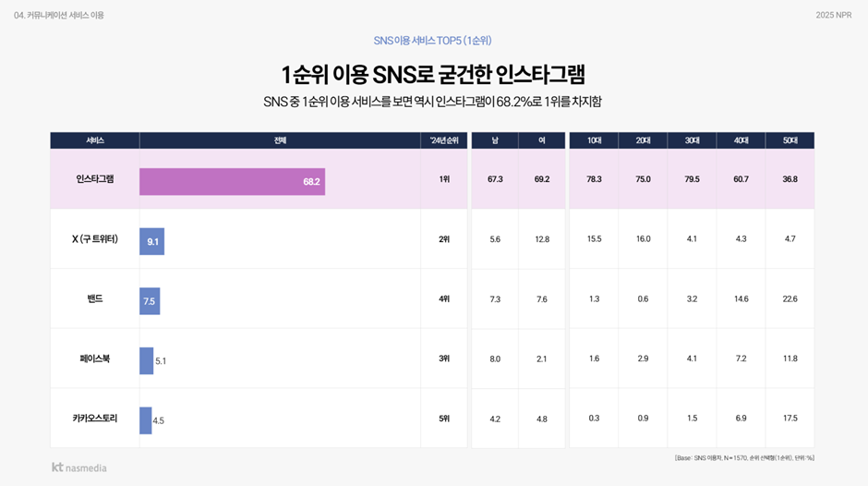Click the 67.3 value in 인스타그램 row
The height and width of the screenshot is (486, 868).
point(495,179)
